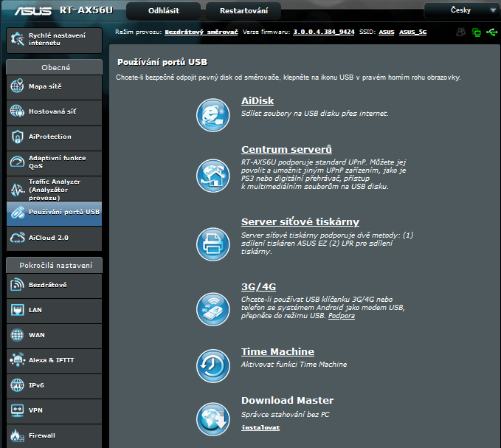Click the firmware version link
Screen dimensions: 501x448
(323, 32)
